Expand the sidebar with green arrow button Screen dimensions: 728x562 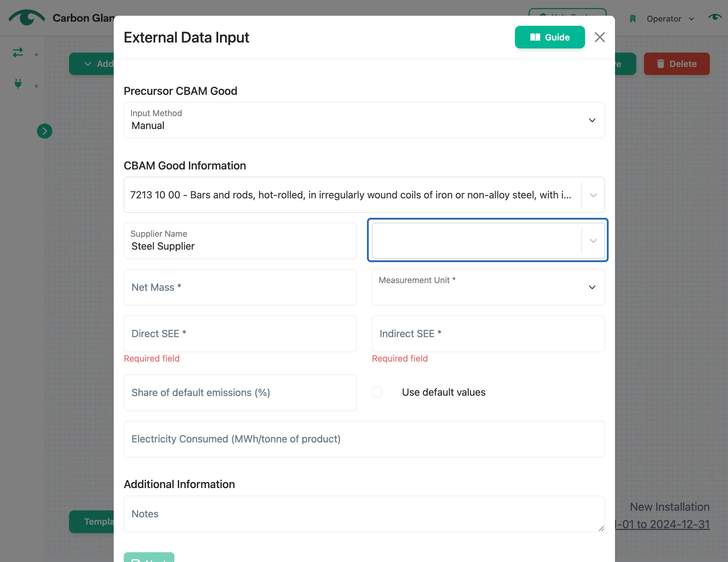pos(45,131)
